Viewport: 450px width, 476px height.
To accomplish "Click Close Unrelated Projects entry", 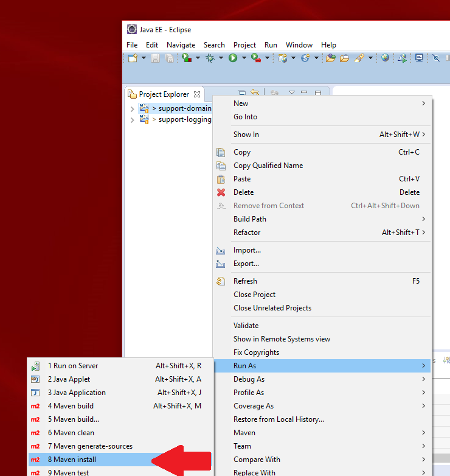I will point(272,308).
